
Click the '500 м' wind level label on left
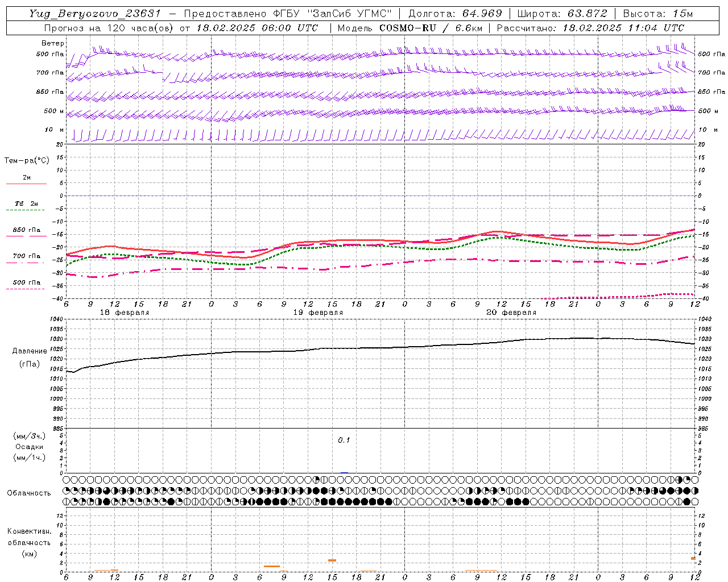pos(54,111)
